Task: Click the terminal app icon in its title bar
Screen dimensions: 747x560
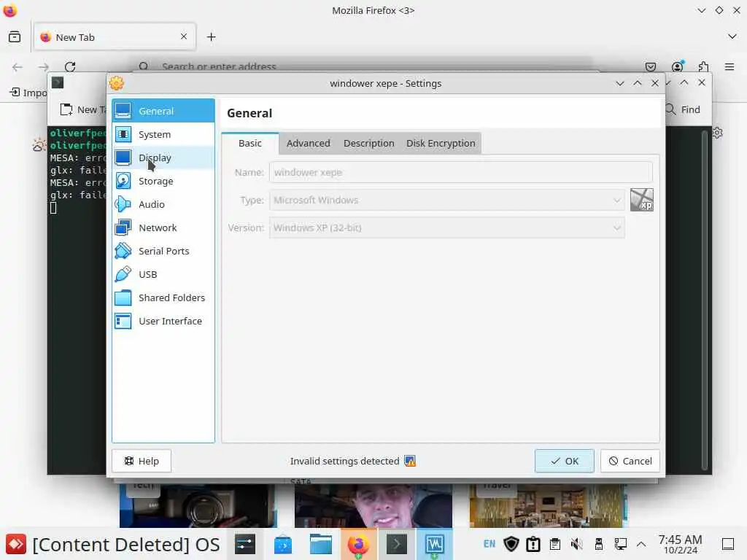Action: [58, 83]
